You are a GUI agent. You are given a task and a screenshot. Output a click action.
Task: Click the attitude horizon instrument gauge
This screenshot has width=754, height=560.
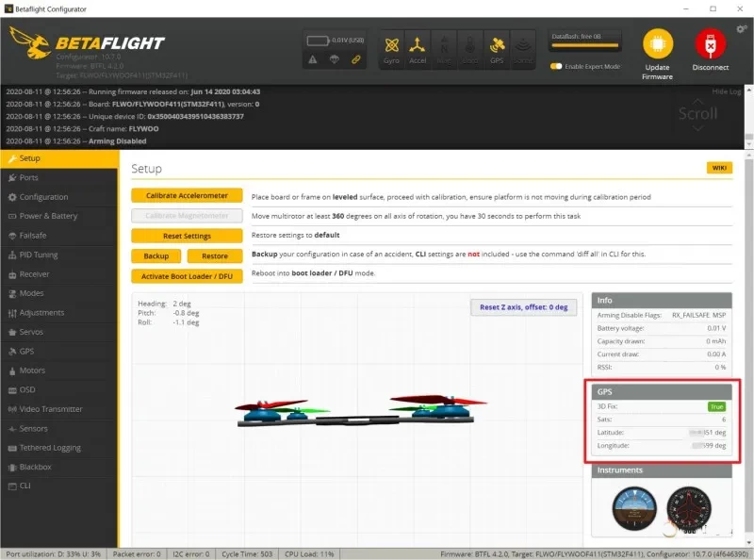pos(634,508)
